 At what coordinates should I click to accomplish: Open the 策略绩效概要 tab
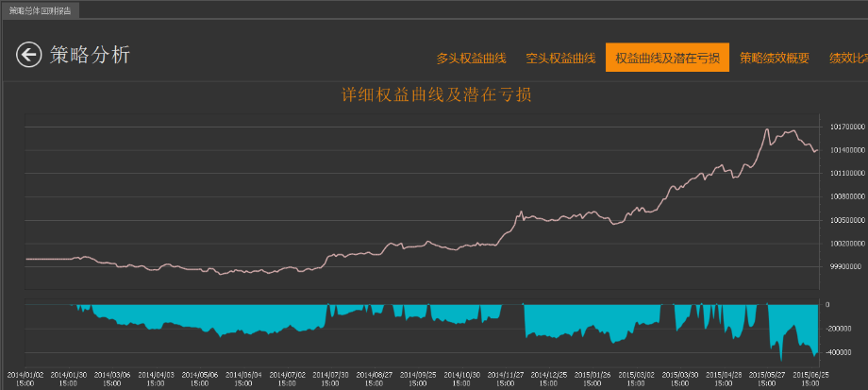point(775,59)
